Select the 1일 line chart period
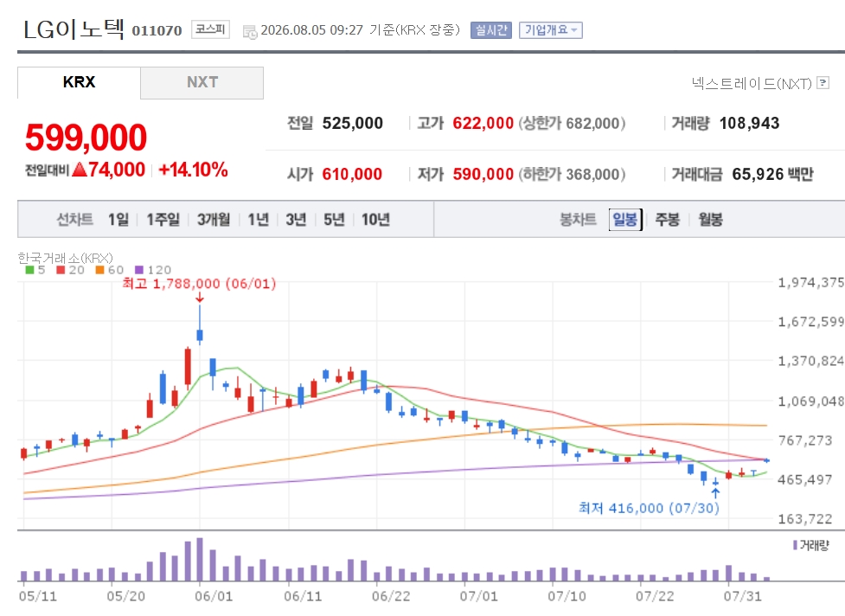 [x=118, y=220]
